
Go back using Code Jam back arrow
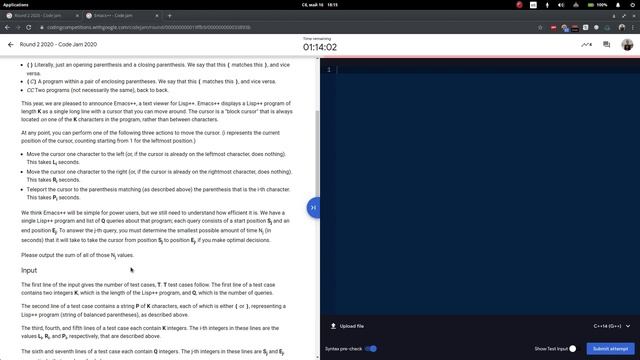pos(11,44)
